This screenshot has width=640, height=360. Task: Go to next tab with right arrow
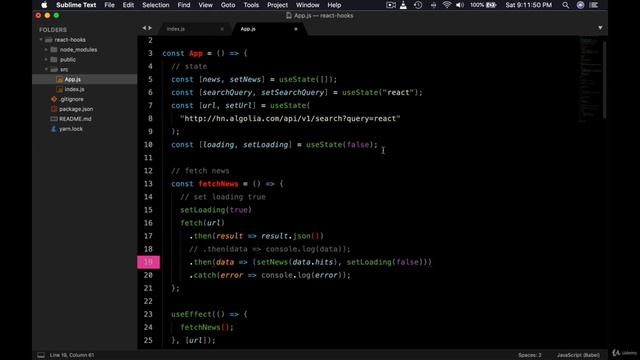[x=150, y=28]
